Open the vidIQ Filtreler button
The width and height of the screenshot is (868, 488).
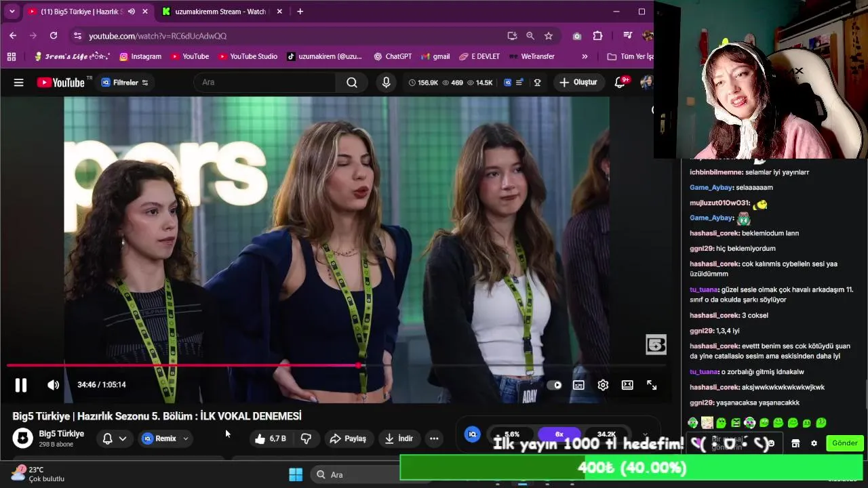tap(125, 83)
